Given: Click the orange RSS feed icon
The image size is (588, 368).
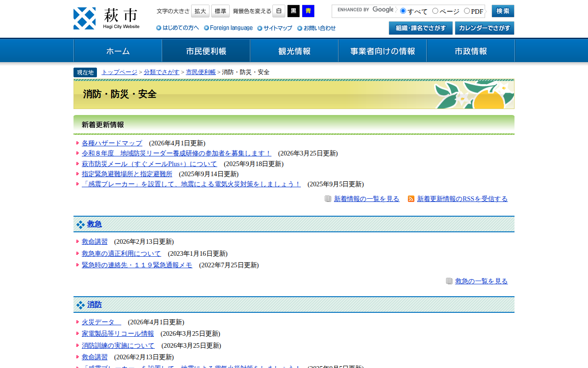Looking at the screenshot, I should [x=411, y=199].
